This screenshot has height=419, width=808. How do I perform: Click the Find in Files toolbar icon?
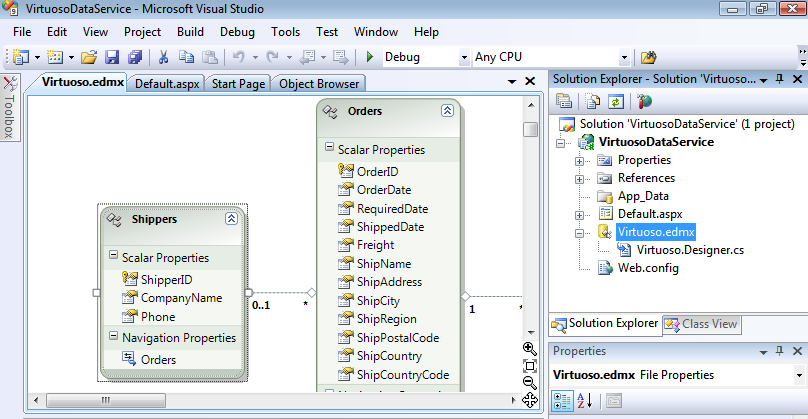coord(648,57)
